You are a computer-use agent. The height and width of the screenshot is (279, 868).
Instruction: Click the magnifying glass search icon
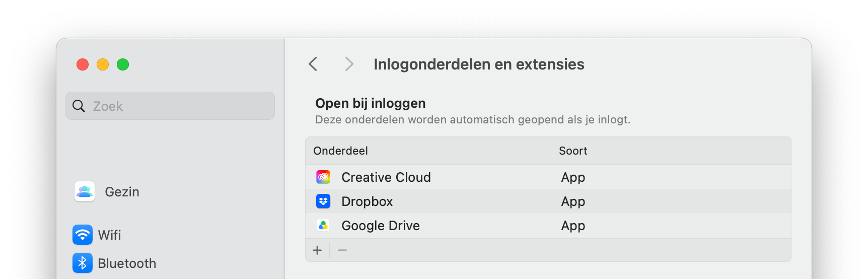click(x=79, y=106)
